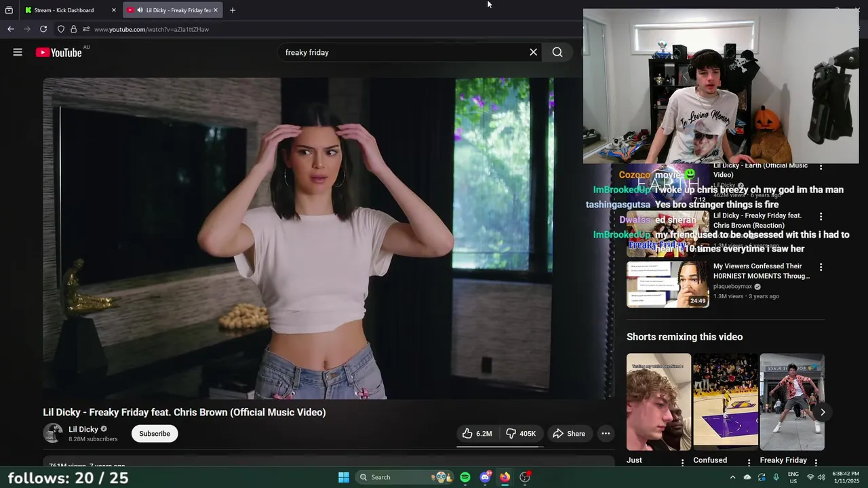The width and height of the screenshot is (868, 488).
Task: Open the shield tracking protection icon
Action: [x=61, y=29]
